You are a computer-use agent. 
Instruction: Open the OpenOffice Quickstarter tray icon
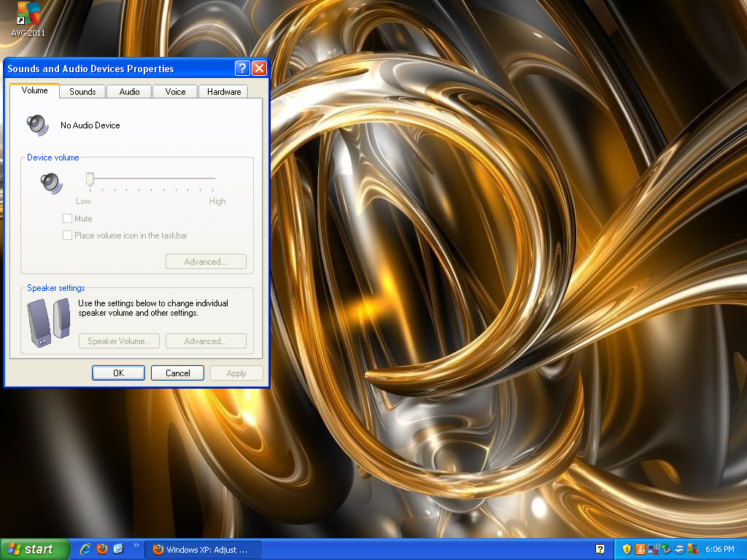point(679,550)
